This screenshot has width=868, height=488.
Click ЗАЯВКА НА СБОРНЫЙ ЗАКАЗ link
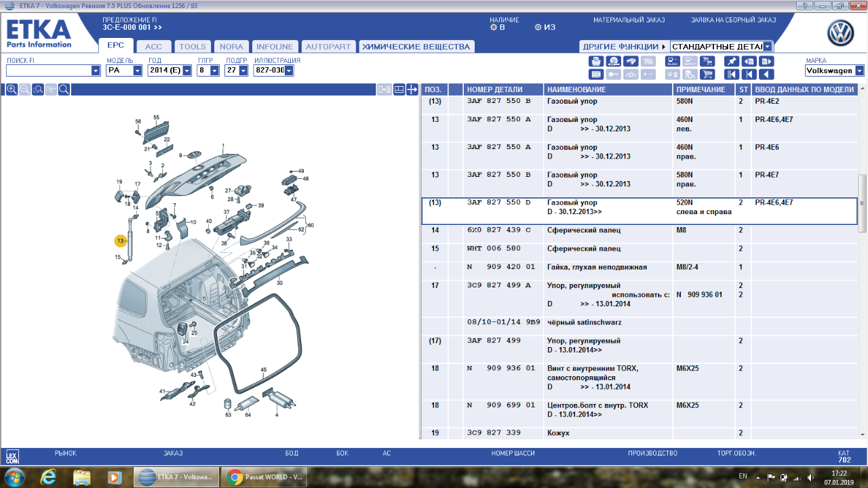[x=733, y=20]
